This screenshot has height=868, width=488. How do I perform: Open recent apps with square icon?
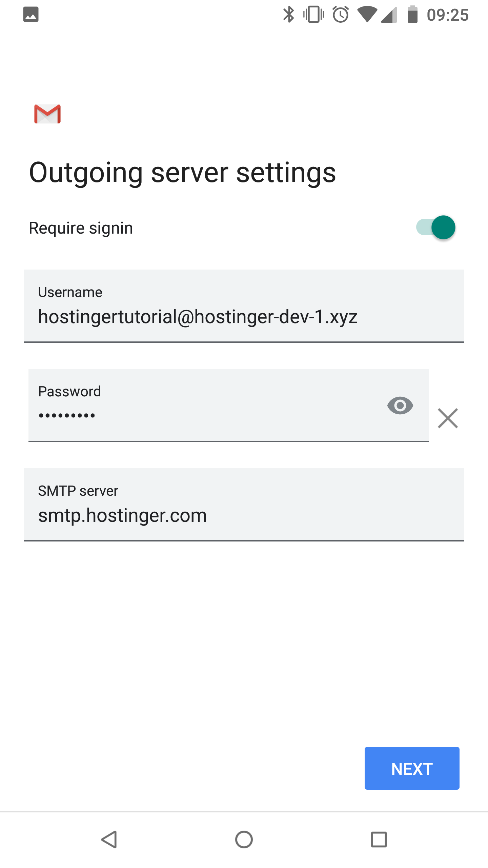[379, 840]
